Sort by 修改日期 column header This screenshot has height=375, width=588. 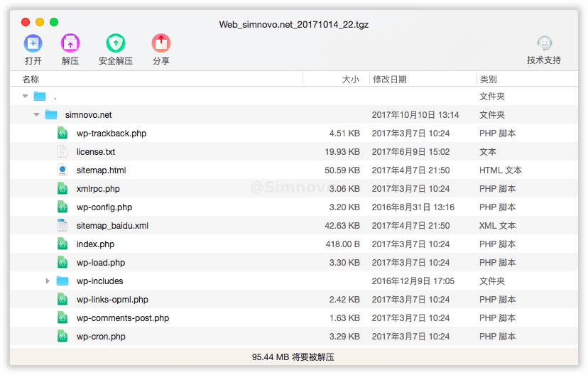pyautogui.click(x=390, y=79)
